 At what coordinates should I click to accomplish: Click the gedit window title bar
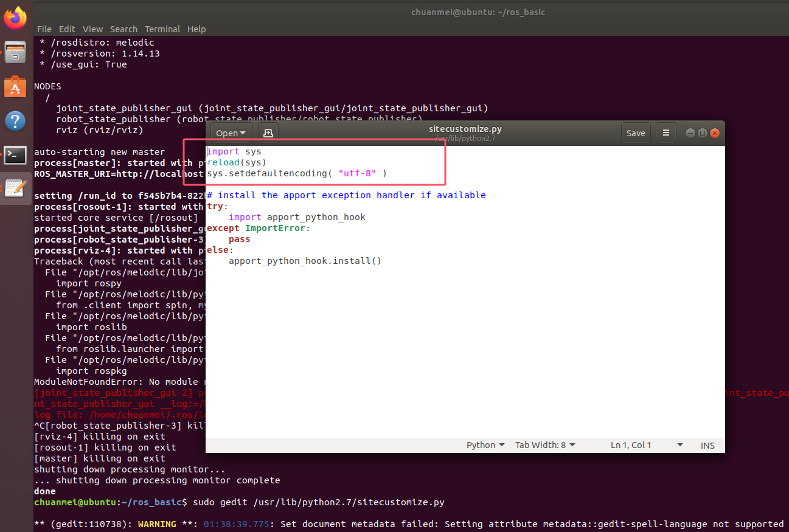click(x=465, y=129)
